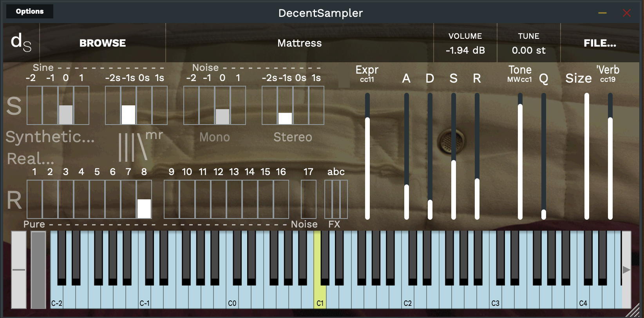Adjust the Expr cc11 slider

pyautogui.click(x=367, y=156)
